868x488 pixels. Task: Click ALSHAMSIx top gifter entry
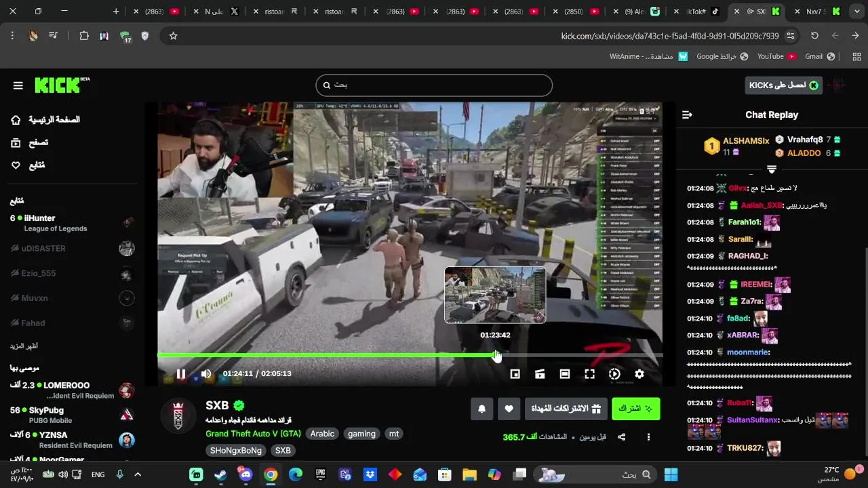pos(736,146)
